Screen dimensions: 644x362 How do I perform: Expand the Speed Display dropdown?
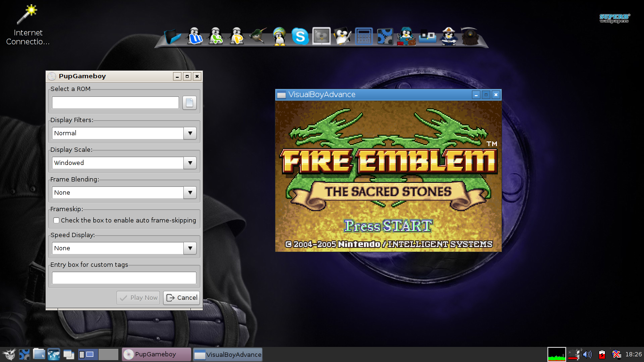coord(190,248)
